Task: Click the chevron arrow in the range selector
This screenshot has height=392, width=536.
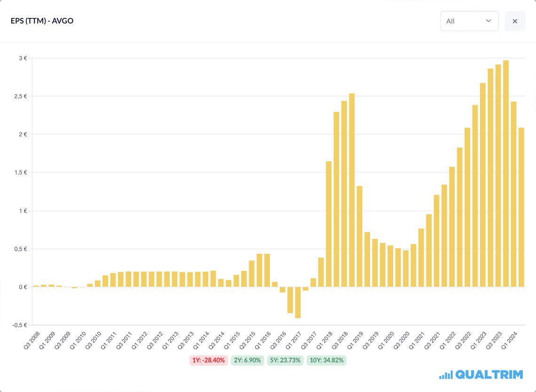Action: pyautogui.click(x=489, y=21)
